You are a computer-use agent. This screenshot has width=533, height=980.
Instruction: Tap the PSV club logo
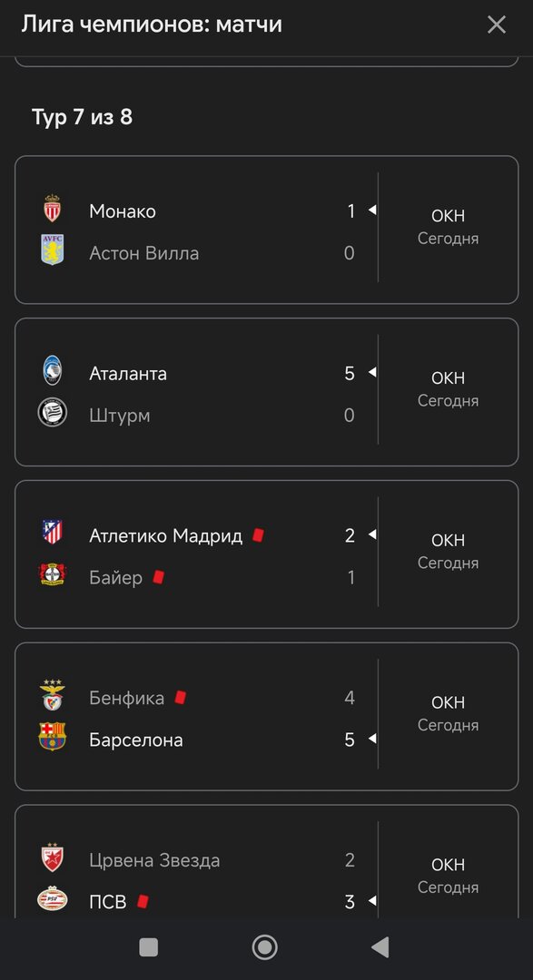coord(53,899)
